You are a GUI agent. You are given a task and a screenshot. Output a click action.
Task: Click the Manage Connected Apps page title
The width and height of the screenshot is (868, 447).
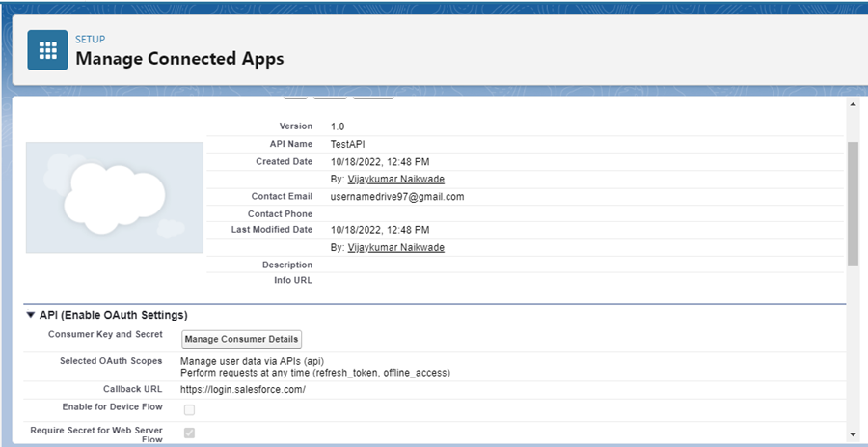point(179,59)
